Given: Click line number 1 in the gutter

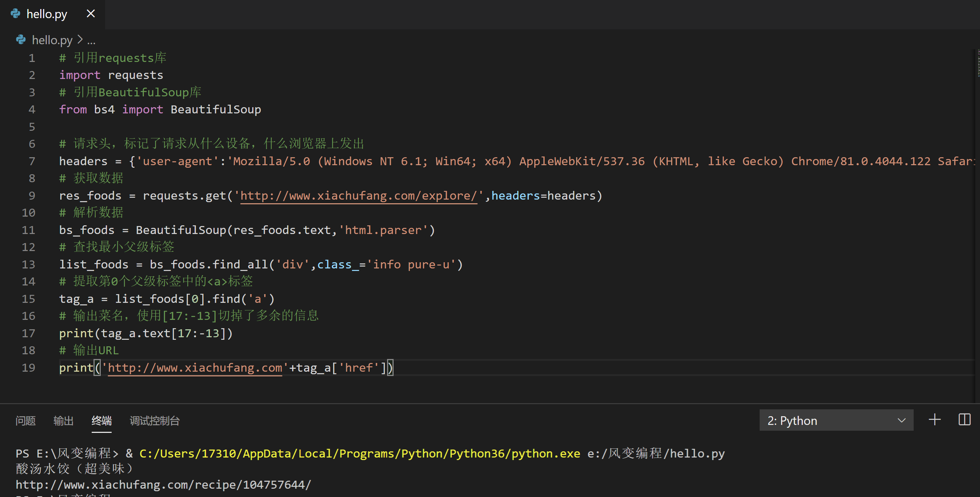Looking at the screenshot, I should pyautogui.click(x=32, y=58).
